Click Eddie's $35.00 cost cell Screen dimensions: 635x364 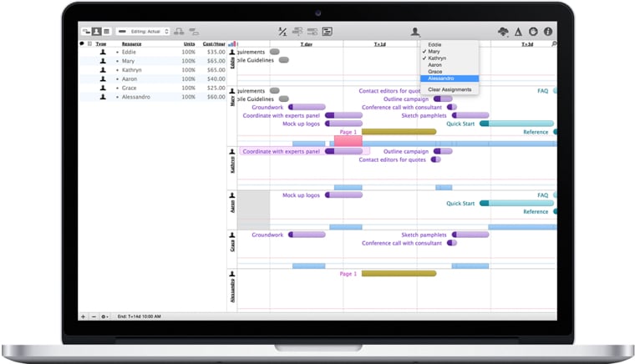coord(216,52)
